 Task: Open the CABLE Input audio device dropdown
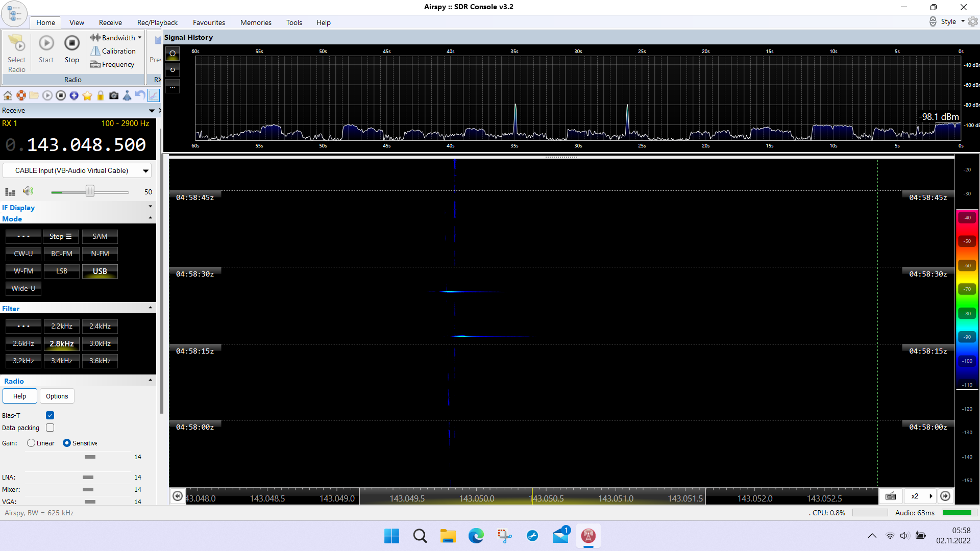point(77,170)
